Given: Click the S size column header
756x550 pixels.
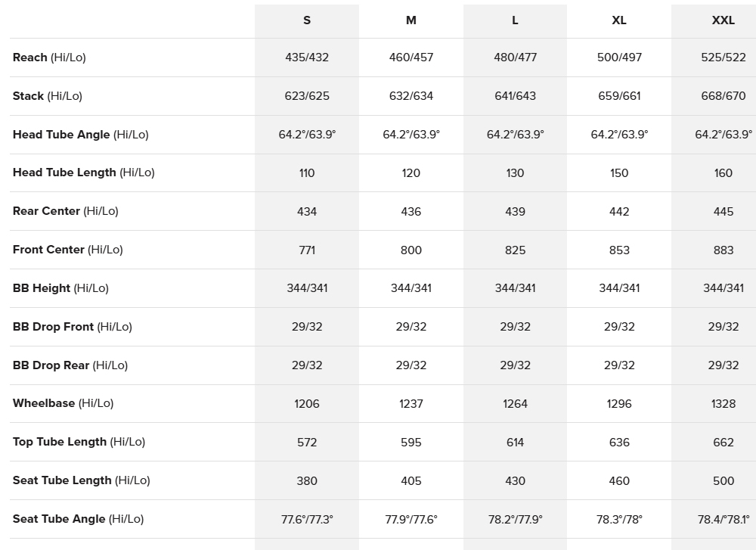Looking at the screenshot, I should tap(307, 20).
